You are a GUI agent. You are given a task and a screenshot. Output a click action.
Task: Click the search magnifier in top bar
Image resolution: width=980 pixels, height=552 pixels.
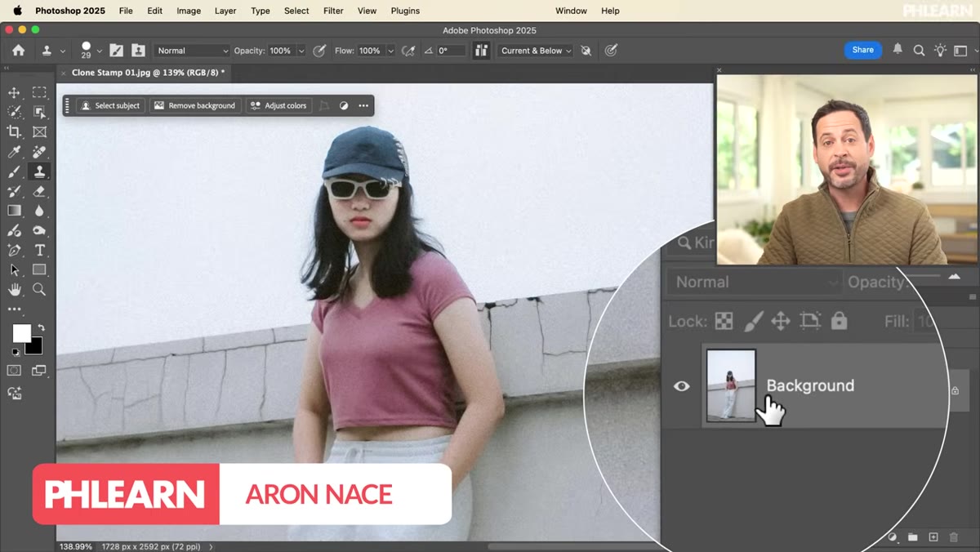click(919, 51)
